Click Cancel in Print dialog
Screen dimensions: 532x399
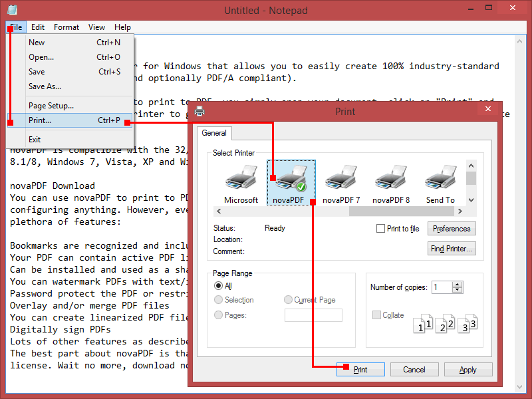click(414, 370)
